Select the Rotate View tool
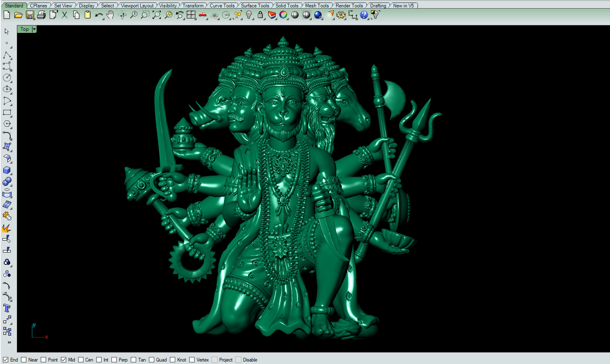The width and height of the screenshot is (610, 364). pyautogui.click(x=122, y=15)
